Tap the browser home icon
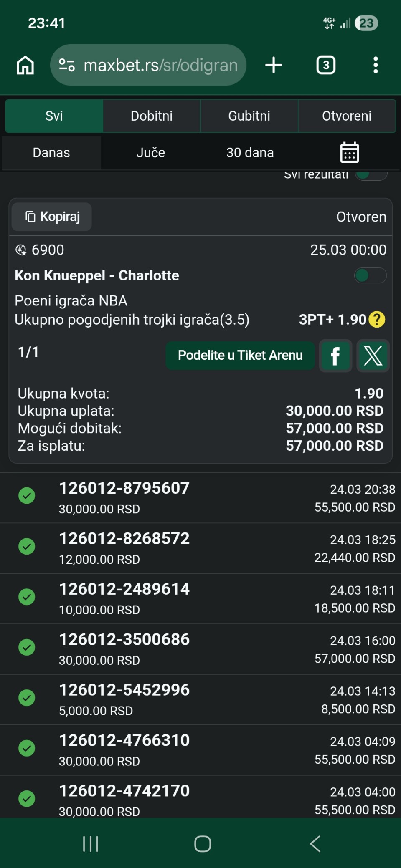 (25, 65)
